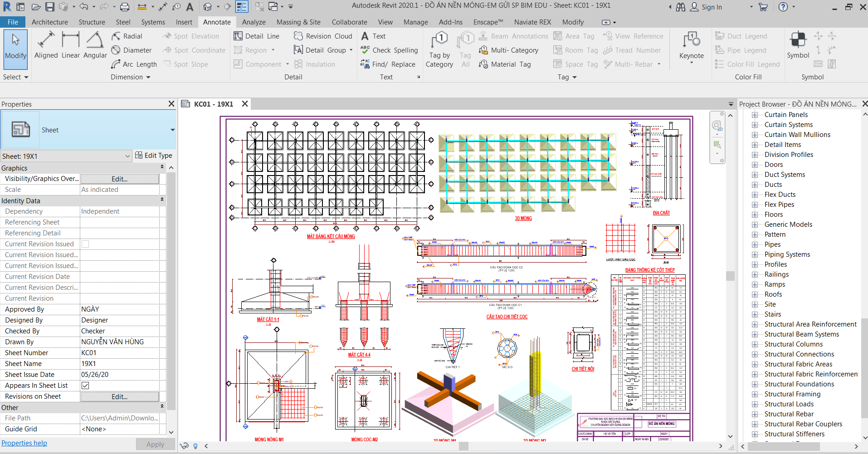Select the Detail Line tool
This screenshot has height=454, width=868.
pos(257,36)
